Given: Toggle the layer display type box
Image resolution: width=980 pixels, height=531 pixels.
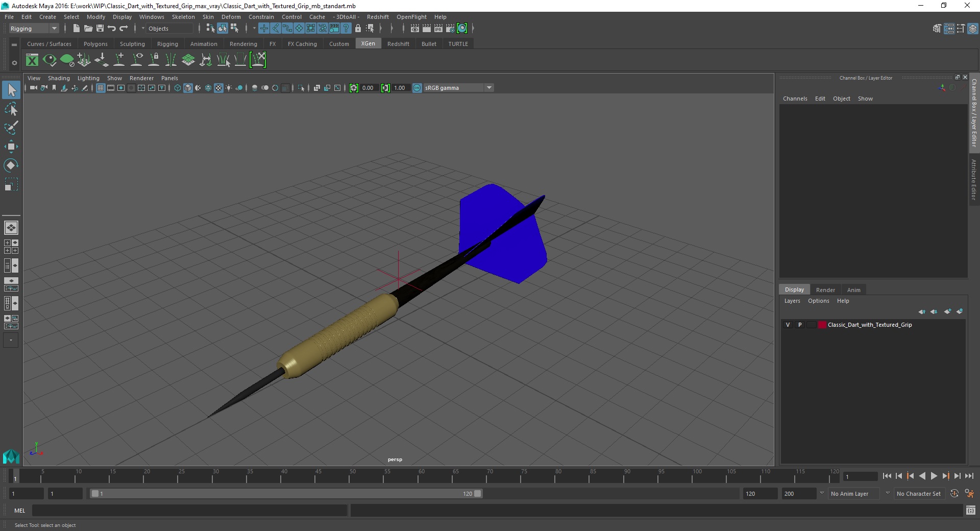Looking at the screenshot, I should click(x=811, y=325).
